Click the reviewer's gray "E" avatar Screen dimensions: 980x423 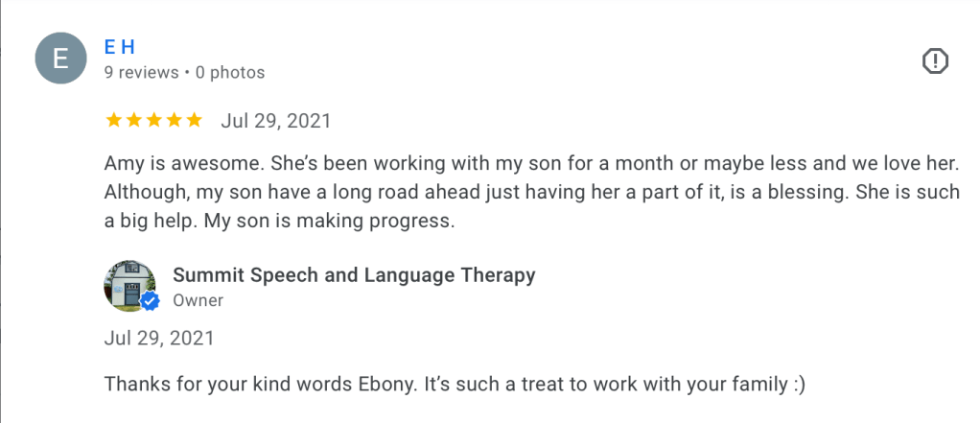tap(60, 59)
